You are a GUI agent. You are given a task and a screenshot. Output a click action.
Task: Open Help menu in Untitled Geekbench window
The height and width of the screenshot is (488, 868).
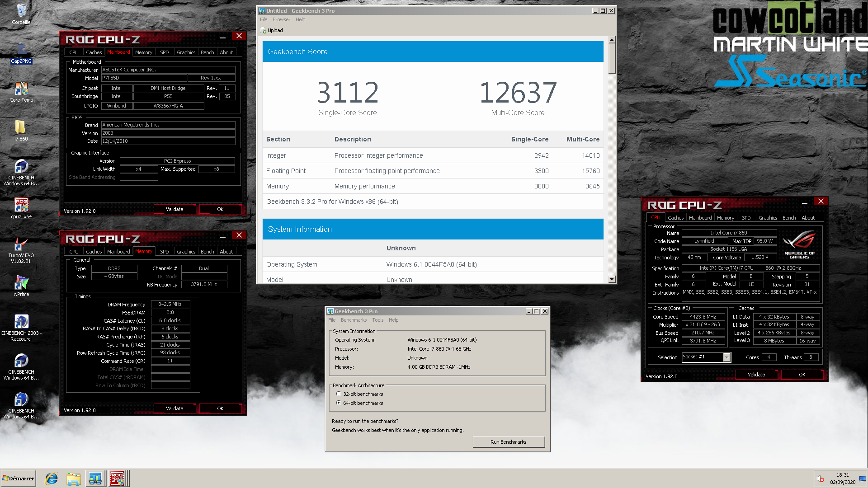click(301, 19)
